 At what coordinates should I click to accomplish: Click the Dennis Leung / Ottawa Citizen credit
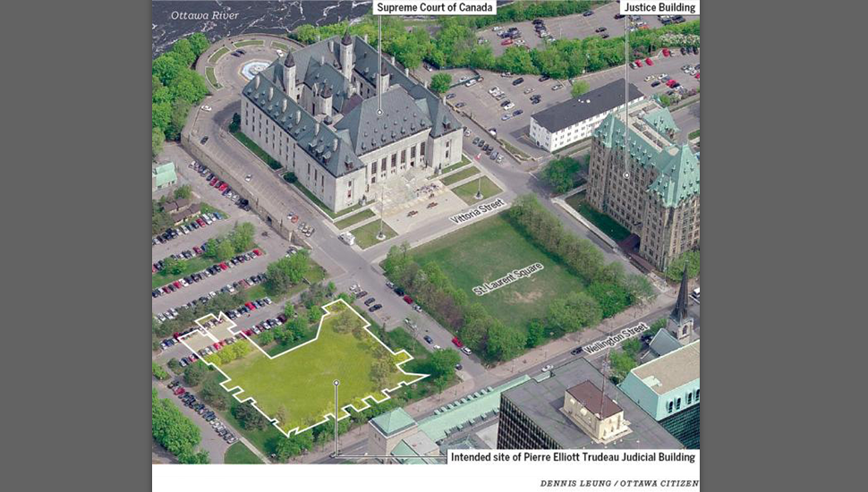coord(618,483)
